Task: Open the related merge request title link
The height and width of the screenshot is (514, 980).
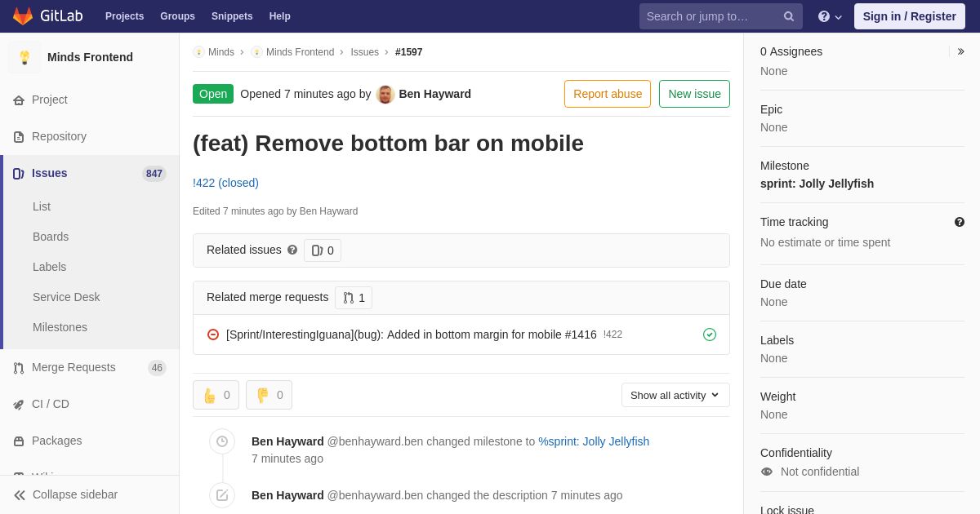Action: point(412,335)
